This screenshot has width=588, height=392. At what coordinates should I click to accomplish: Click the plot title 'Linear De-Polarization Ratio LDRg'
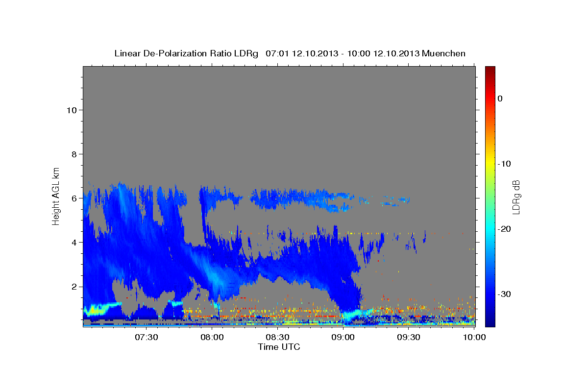coord(186,53)
